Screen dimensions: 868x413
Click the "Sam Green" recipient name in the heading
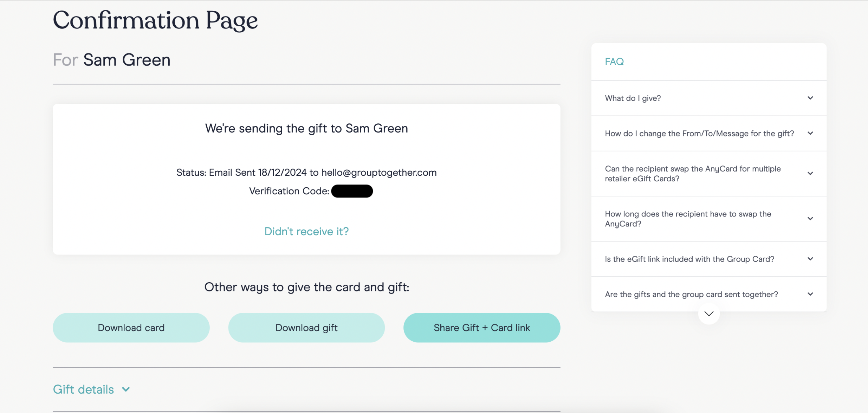pyautogui.click(x=127, y=60)
